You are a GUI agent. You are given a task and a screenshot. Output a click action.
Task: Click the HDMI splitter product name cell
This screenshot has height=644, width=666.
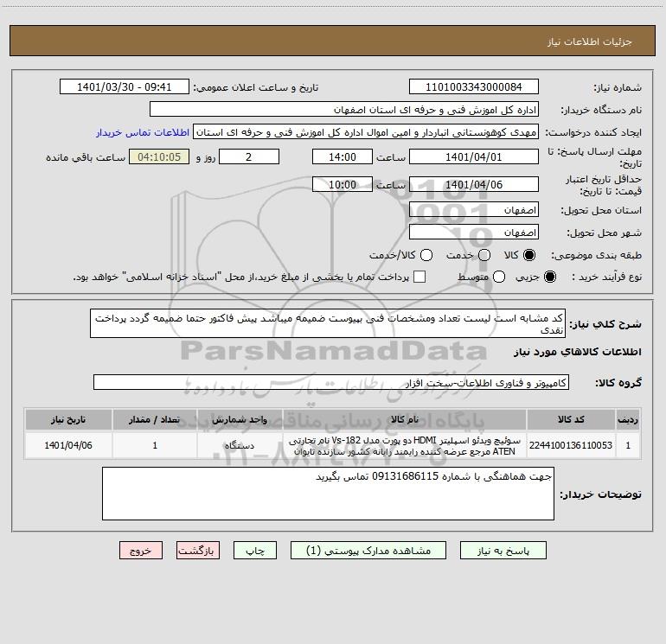[405, 445]
